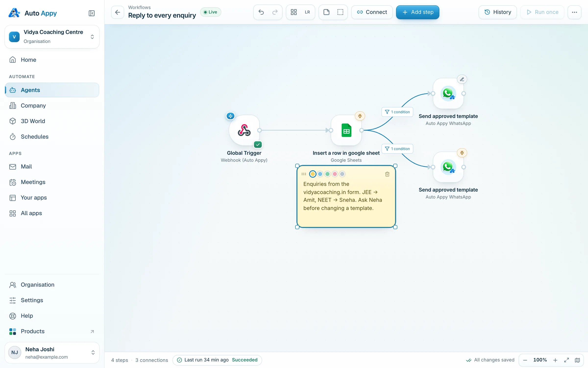Click the Run once button

[x=542, y=12]
